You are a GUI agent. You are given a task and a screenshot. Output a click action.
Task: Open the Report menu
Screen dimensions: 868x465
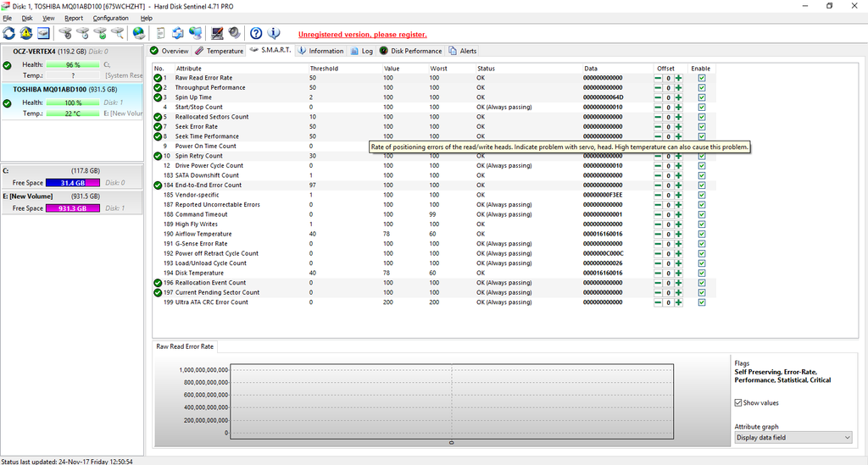click(x=74, y=18)
